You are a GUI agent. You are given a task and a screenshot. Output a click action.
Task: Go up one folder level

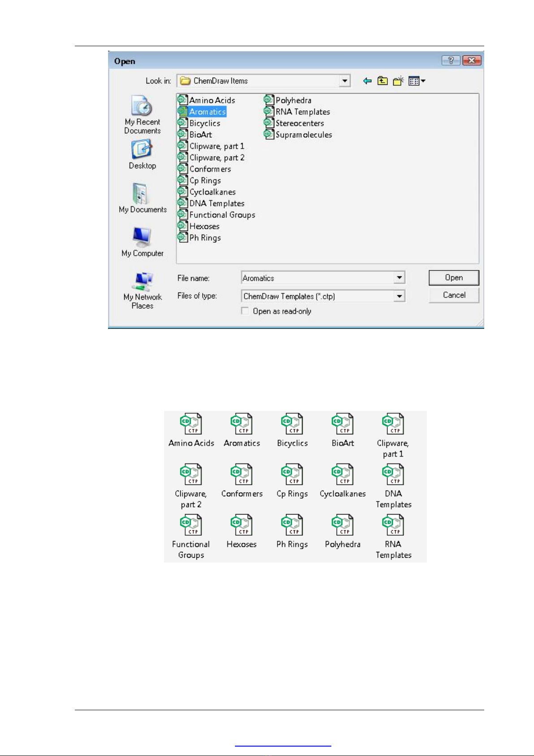tap(382, 81)
